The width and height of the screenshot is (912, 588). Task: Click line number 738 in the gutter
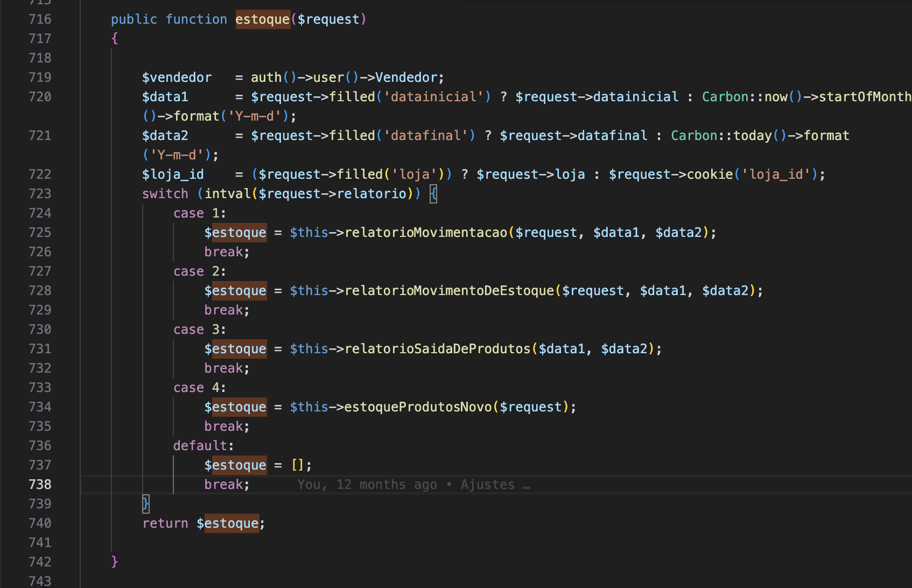coord(40,485)
